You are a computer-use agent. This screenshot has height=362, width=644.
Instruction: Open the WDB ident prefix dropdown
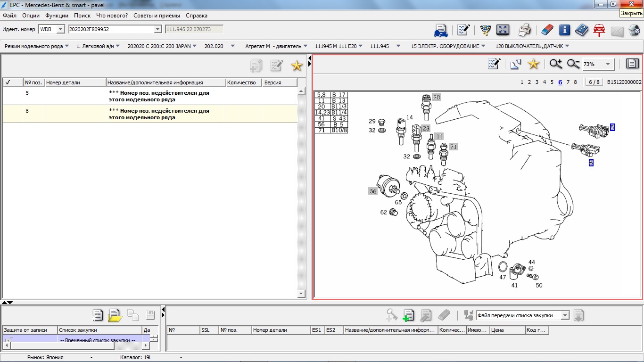pyautogui.click(x=60, y=29)
